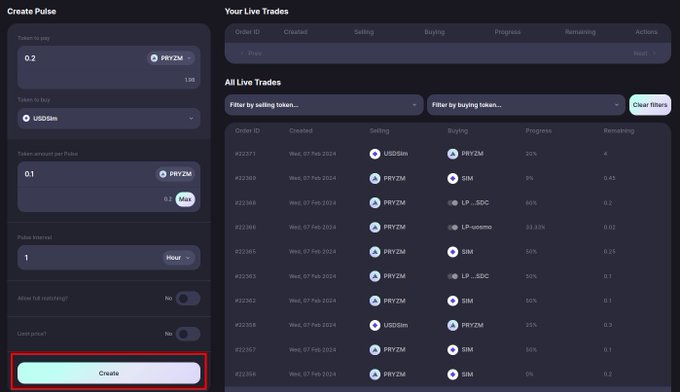
Task: Click SIM buying icon in order #22357 row
Action: tap(452, 350)
